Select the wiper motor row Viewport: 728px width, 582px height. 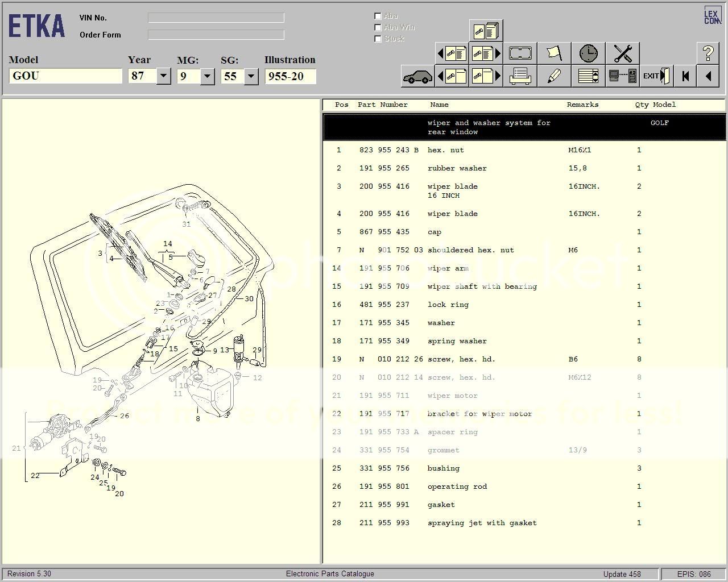[452, 396]
